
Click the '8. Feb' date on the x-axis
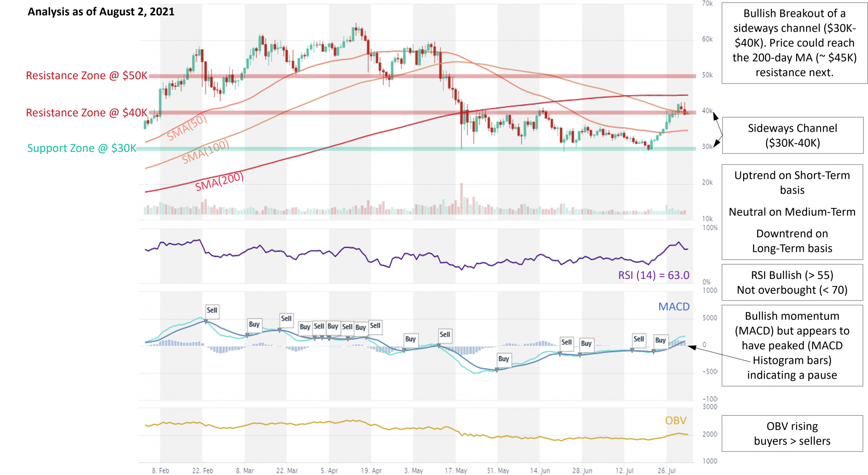point(160,470)
